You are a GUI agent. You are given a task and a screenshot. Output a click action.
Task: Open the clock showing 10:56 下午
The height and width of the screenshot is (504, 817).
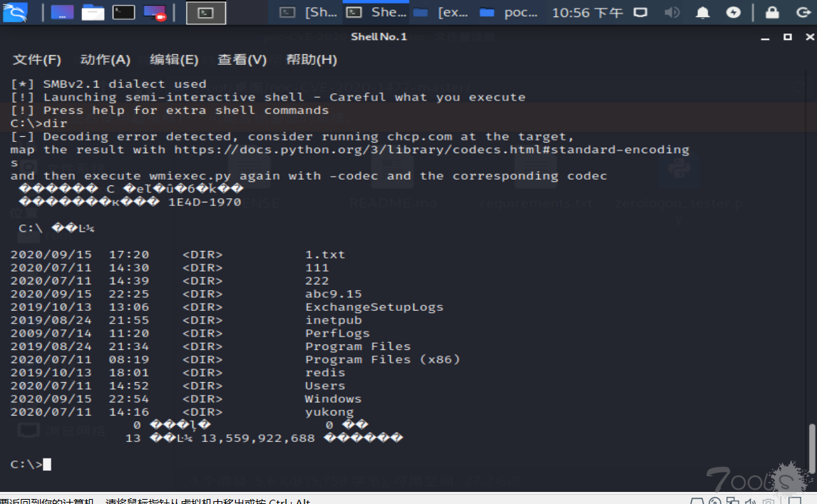[587, 13]
